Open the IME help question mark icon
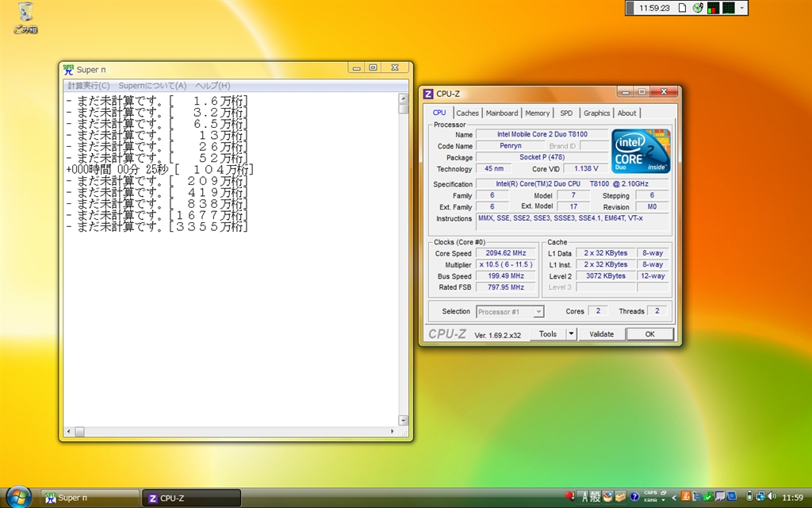Screen dimensions: 812x508 click(x=634, y=497)
